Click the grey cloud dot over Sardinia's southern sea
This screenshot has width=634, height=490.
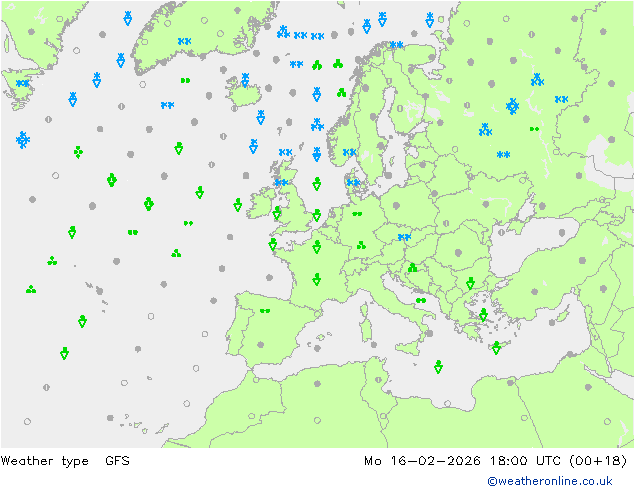pyautogui.click(x=374, y=345)
